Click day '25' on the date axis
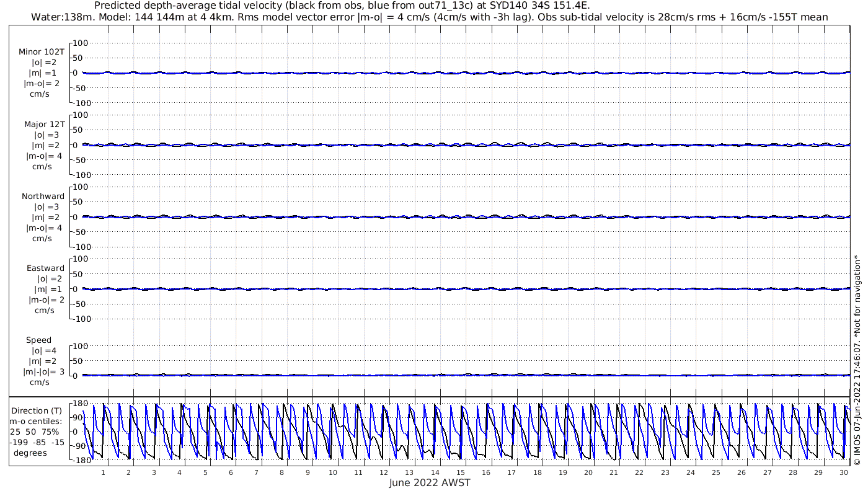 716,472
